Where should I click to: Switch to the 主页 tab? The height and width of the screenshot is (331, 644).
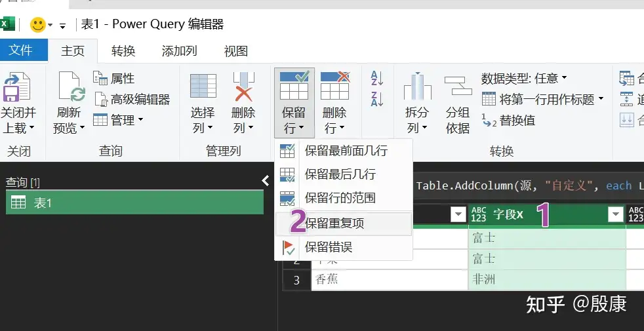click(73, 51)
